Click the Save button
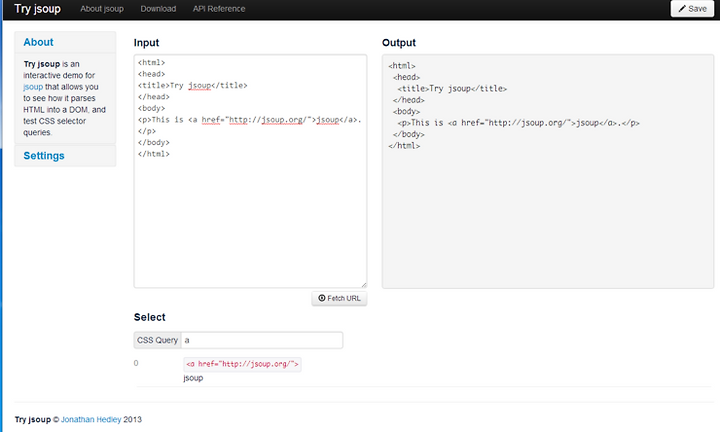This screenshot has height=432, width=720. [692, 9]
